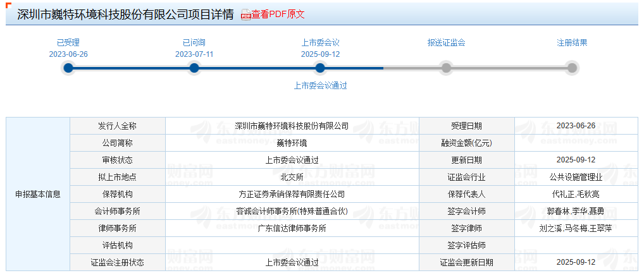
Task: Click the 注册结果 grey timeline node
Action: tap(572, 68)
